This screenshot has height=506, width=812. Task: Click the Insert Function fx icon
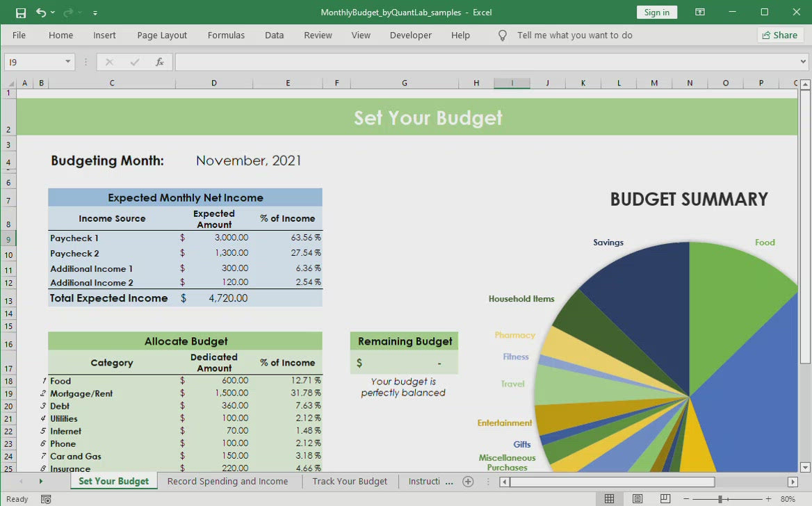point(159,62)
